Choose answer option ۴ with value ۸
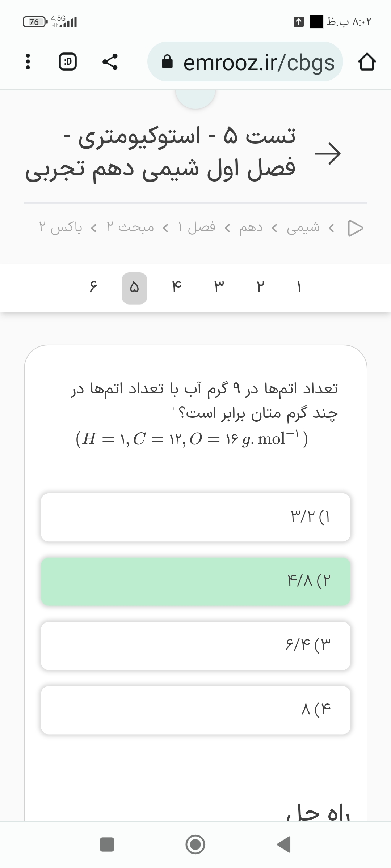The height and width of the screenshot is (868, 391). [x=195, y=710]
